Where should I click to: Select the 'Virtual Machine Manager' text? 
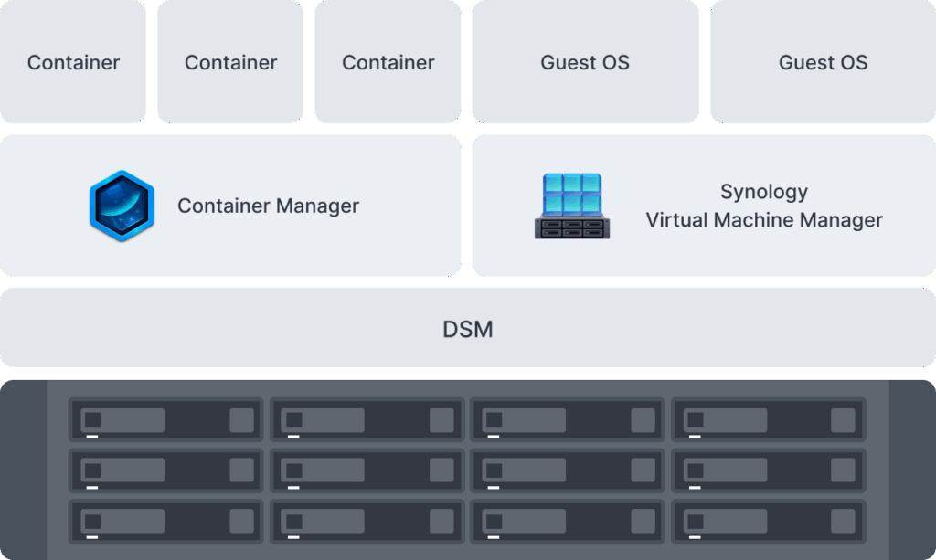pyautogui.click(x=764, y=219)
